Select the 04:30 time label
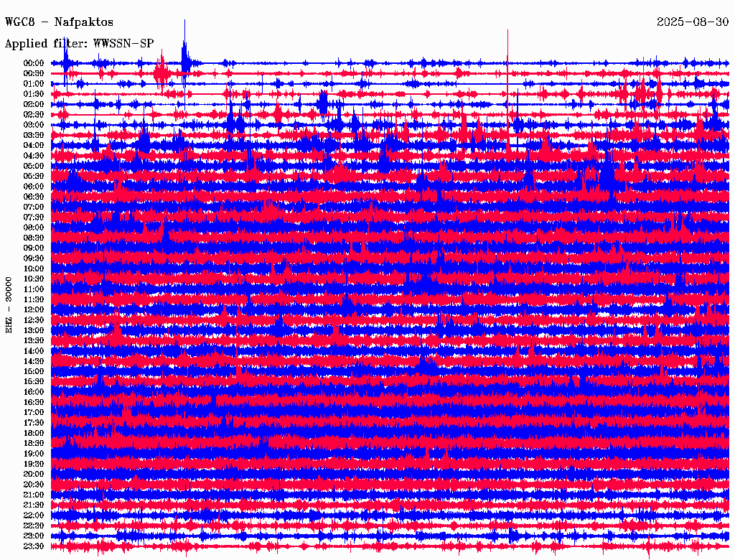Viewport: 735px width, 560px height. pos(34,156)
